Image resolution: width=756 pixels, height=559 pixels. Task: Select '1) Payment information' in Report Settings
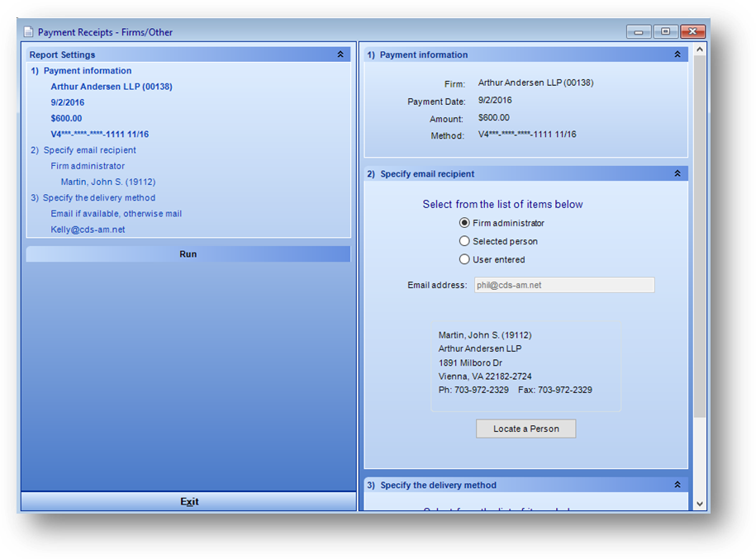point(81,70)
